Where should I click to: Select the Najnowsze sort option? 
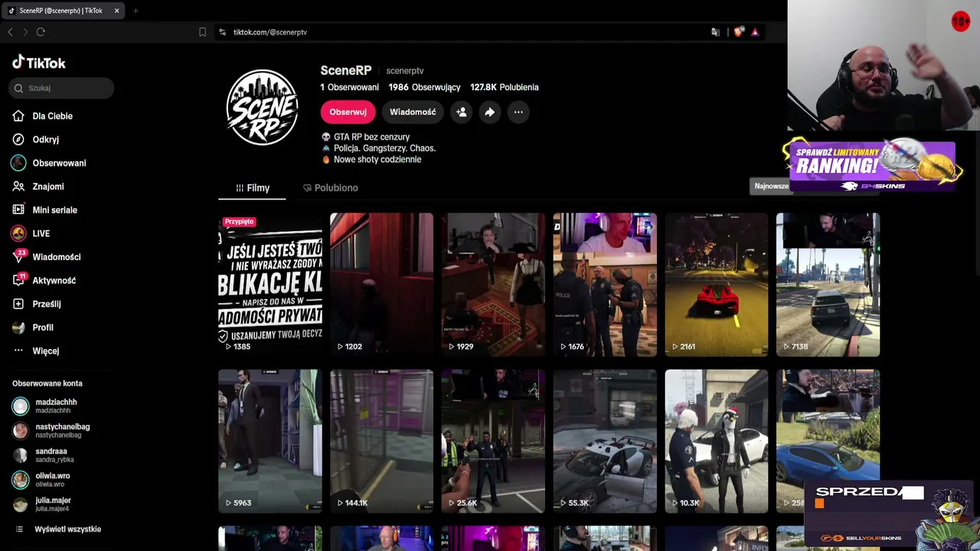[771, 186]
